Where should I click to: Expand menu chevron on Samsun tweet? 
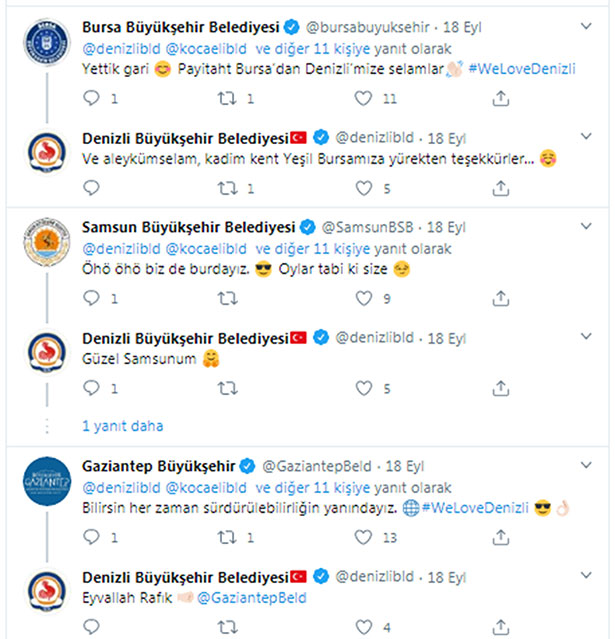point(586,226)
